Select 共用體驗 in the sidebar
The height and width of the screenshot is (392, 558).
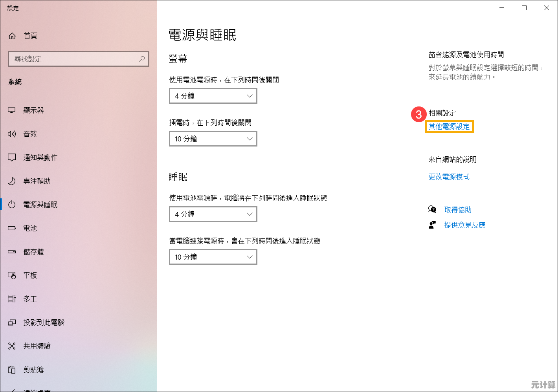point(79,346)
